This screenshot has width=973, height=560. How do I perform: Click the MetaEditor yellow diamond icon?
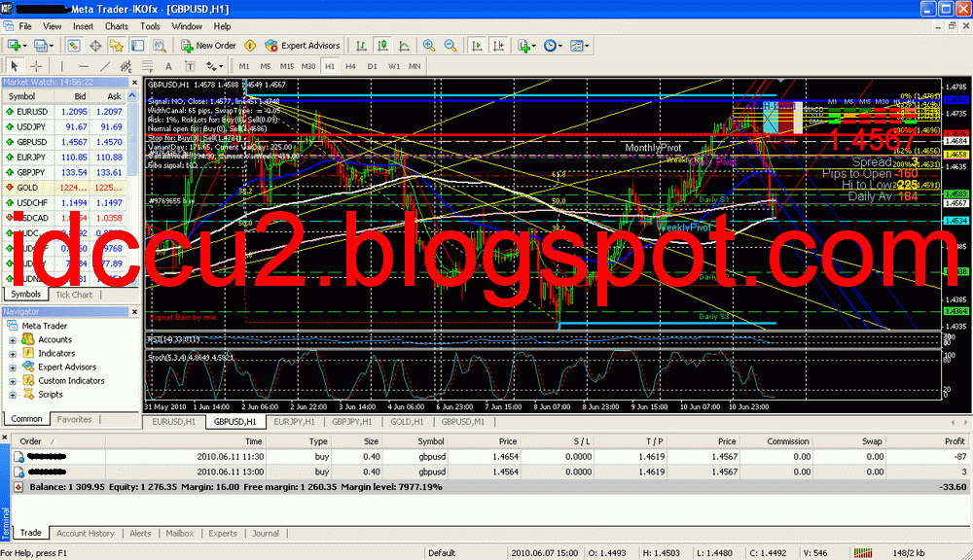click(250, 46)
